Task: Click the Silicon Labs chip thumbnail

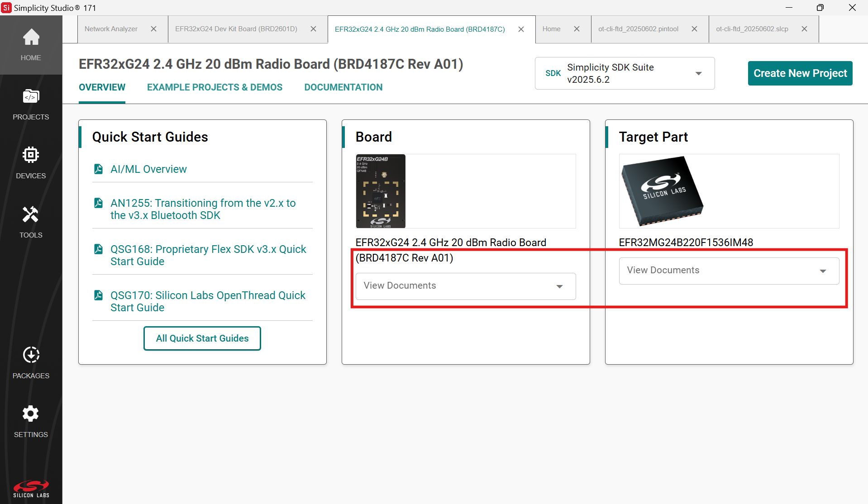Action: pos(662,191)
